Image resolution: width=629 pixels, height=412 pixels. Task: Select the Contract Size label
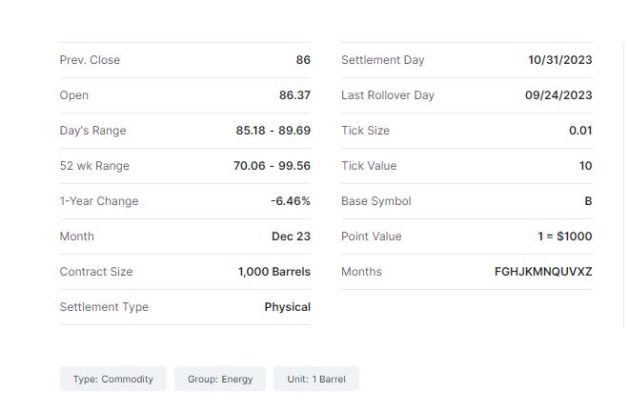point(96,272)
